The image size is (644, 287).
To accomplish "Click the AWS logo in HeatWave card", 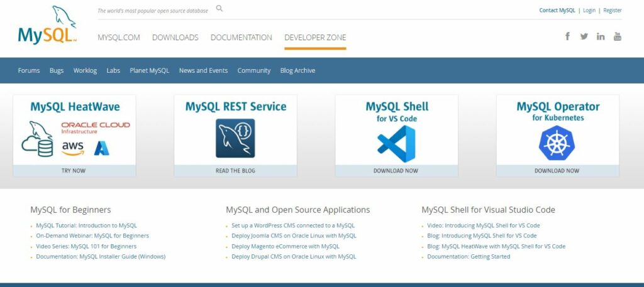I will (x=73, y=148).
